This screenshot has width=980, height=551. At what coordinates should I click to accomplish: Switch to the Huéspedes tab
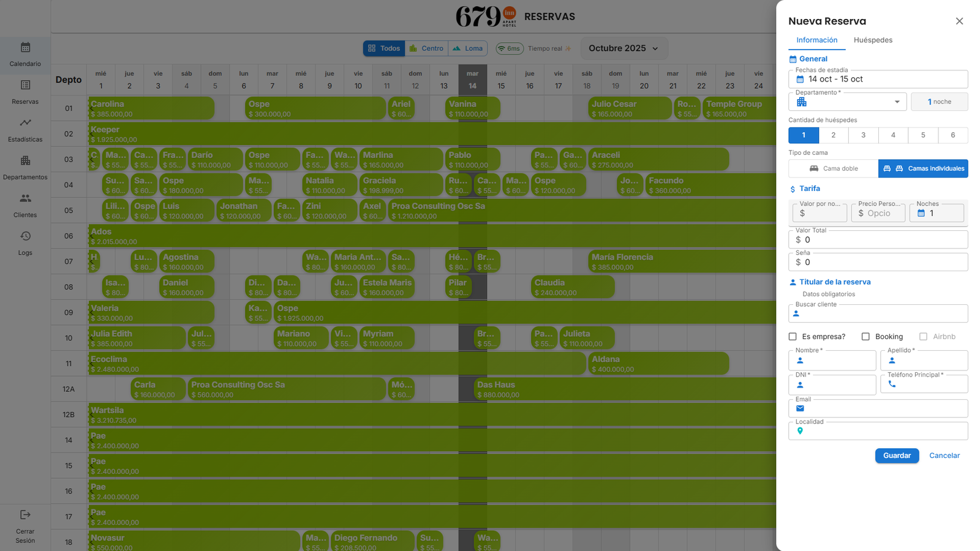tap(873, 40)
